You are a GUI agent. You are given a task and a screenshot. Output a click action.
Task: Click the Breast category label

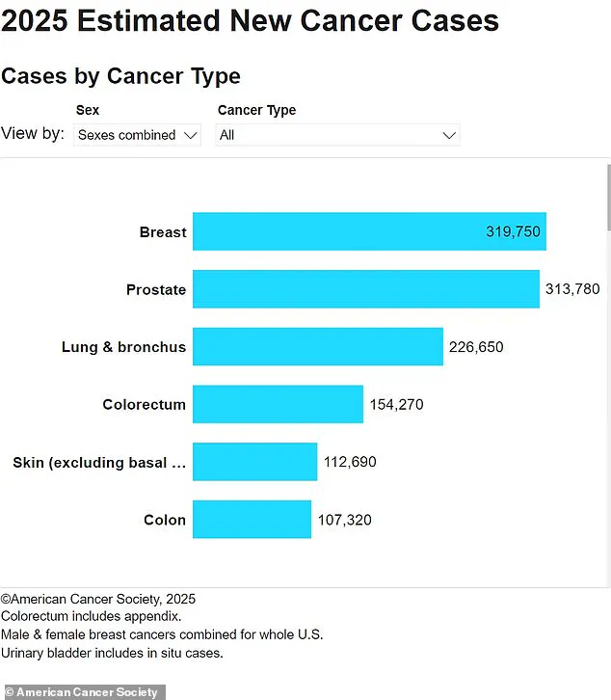[163, 232]
